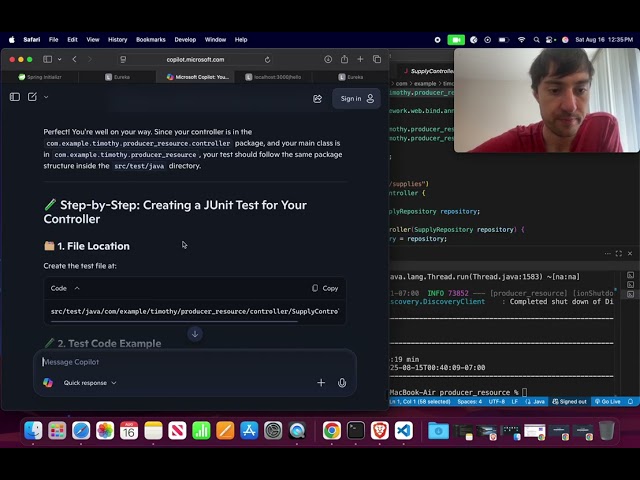640x480 pixels.
Task: Open App Store from the Dock
Action: (x=249, y=431)
